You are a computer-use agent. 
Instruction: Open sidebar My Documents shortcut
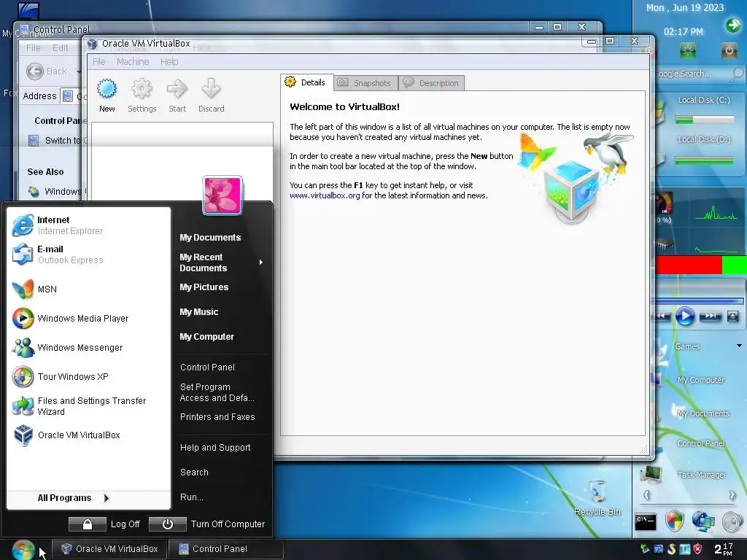click(703, 413)
